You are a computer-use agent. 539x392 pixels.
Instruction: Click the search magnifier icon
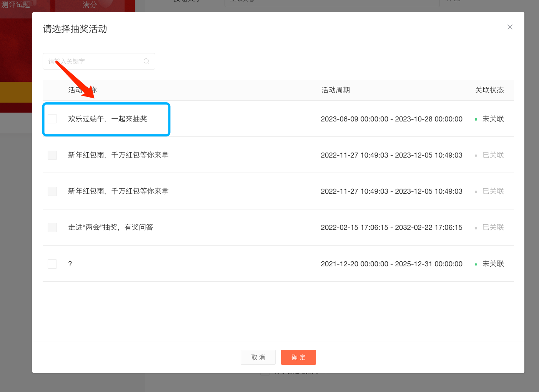point(146,61)
